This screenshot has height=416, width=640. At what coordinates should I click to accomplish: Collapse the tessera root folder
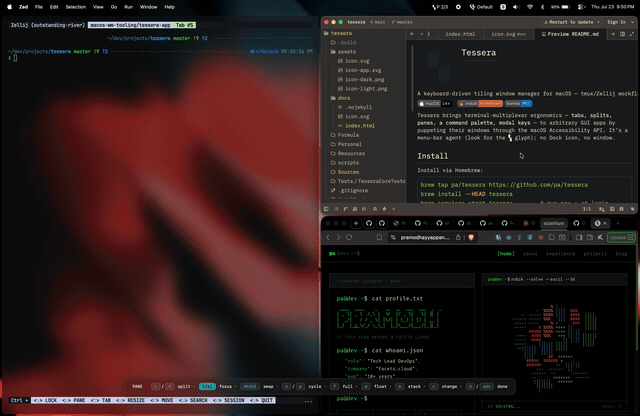point(338,33)
